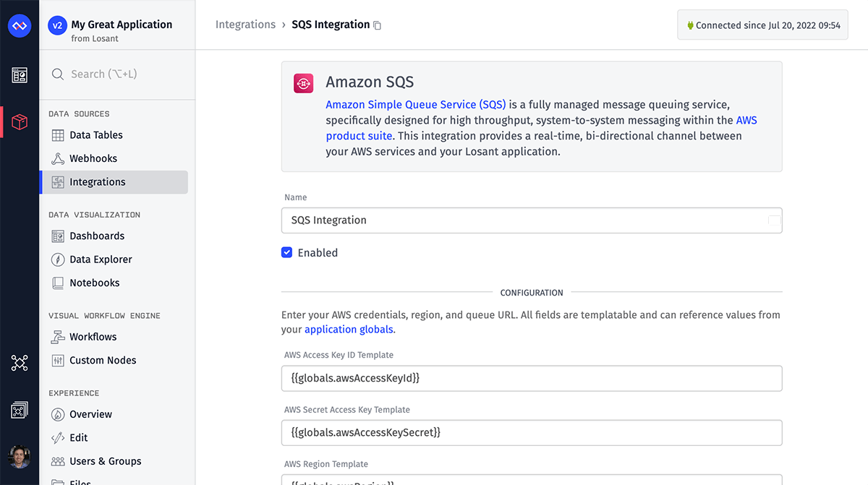868x485 pixels.
Task: Click the copy icon beside SQS Integration
Action: (377, 25)
